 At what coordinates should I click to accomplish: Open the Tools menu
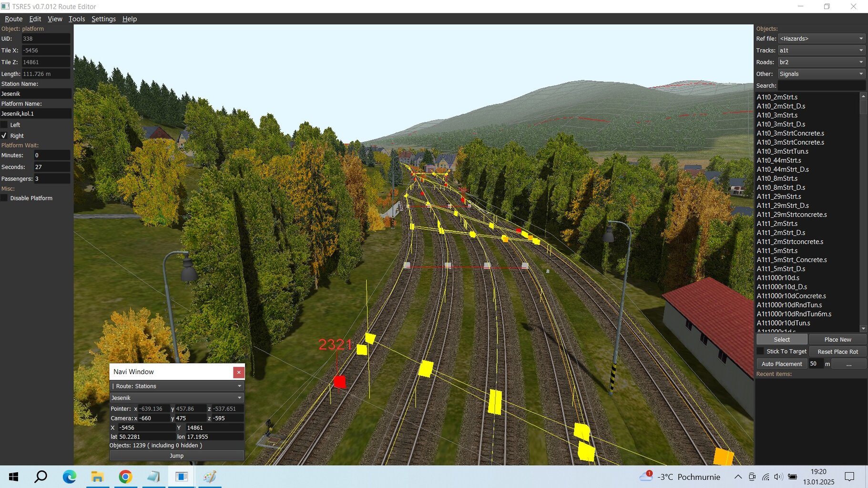click(76, 19)
